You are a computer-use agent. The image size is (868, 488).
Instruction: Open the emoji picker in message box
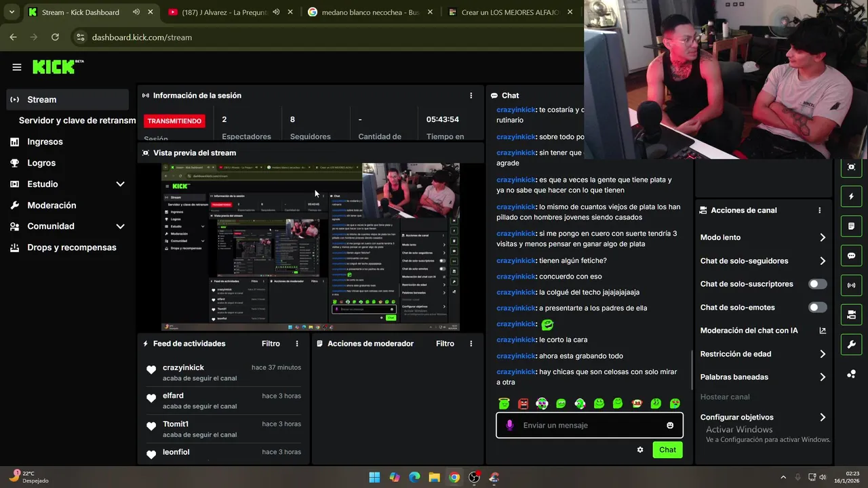(x=670, y=425)
